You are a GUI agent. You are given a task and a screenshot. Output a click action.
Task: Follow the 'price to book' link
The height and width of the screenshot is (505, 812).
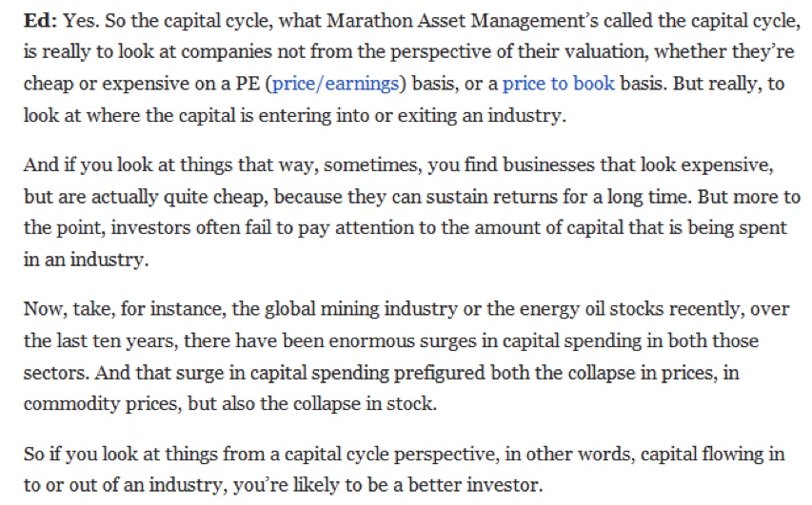pos(558,83)
